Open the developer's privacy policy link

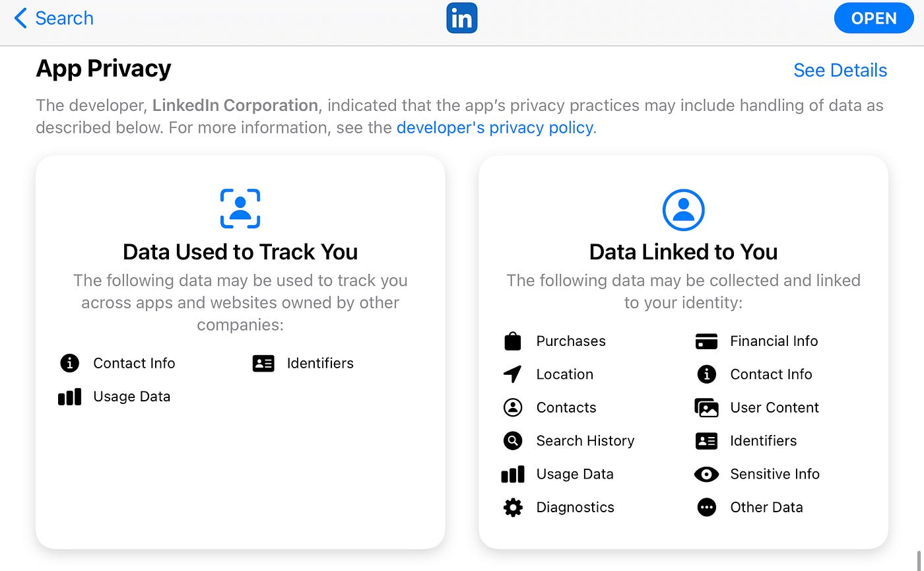(x=494, y=127)
